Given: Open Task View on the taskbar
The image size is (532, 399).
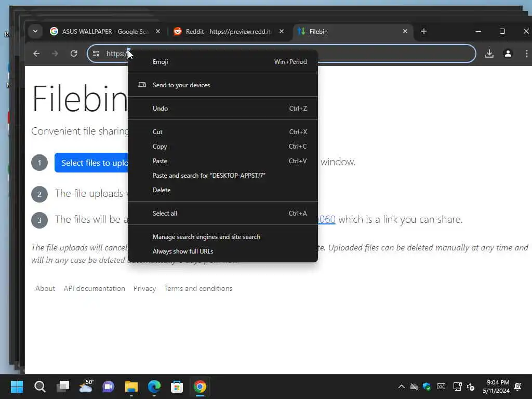Looking at the screenshot, I should pyautogui.click(x=63, y=387).
